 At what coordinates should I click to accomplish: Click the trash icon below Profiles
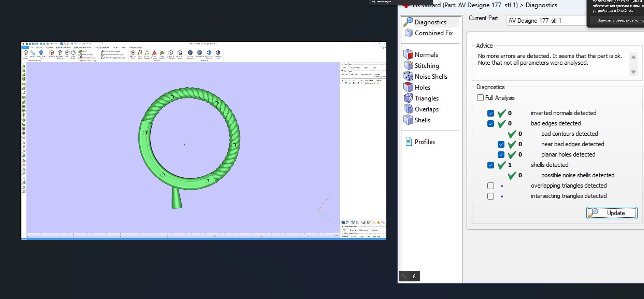click(x=414, y=276)
